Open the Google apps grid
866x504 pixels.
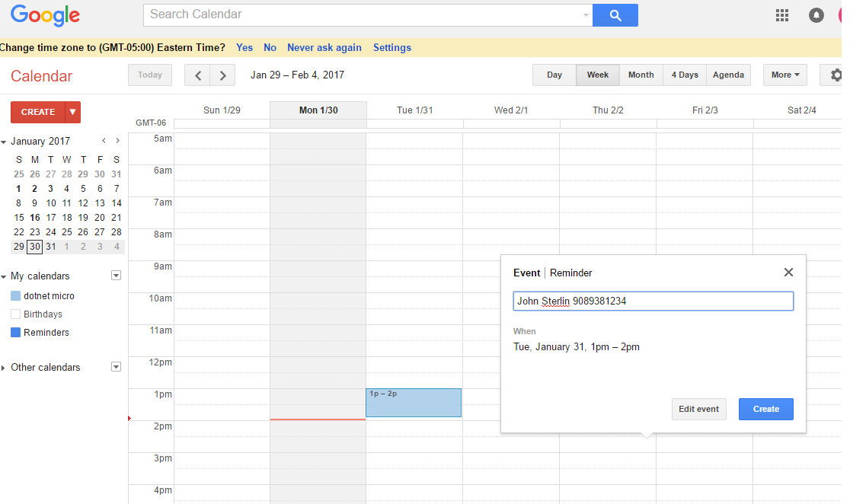(781, 15)
